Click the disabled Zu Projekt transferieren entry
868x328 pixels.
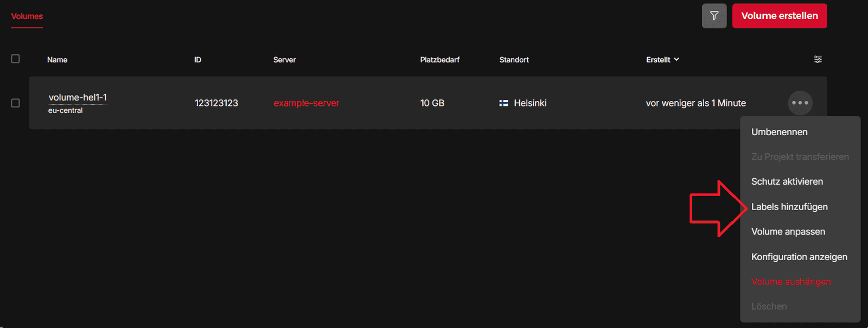coord(800,157)
